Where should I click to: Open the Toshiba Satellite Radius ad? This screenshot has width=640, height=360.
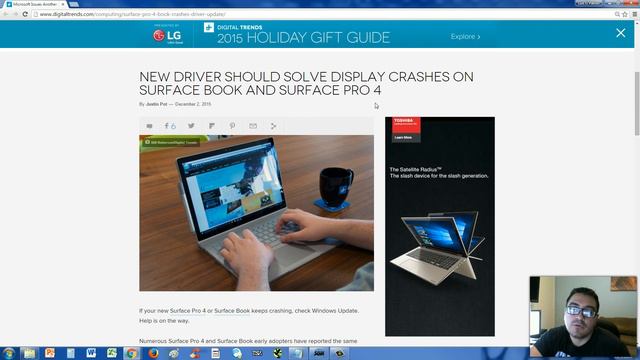click(x=440, y=227)
